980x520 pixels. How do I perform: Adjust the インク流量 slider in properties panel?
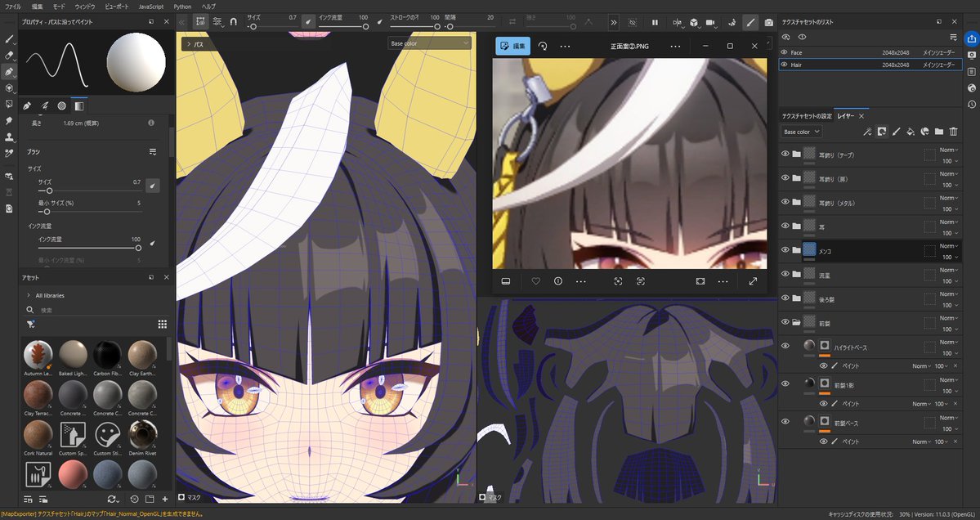89,248
